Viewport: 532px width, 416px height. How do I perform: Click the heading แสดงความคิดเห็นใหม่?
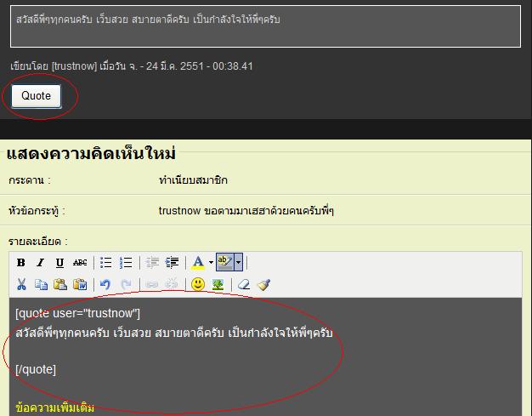tap(91, 153)
